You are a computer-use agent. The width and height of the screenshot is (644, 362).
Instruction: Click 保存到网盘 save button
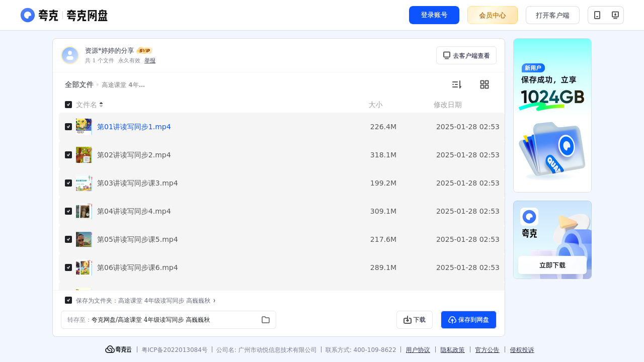click(468, 320)
